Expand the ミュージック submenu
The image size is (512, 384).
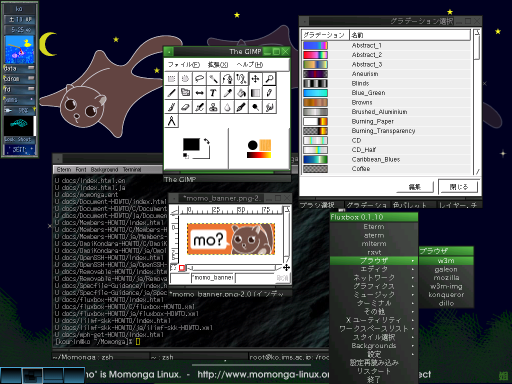pyautogui.click(x=374, y=295)
